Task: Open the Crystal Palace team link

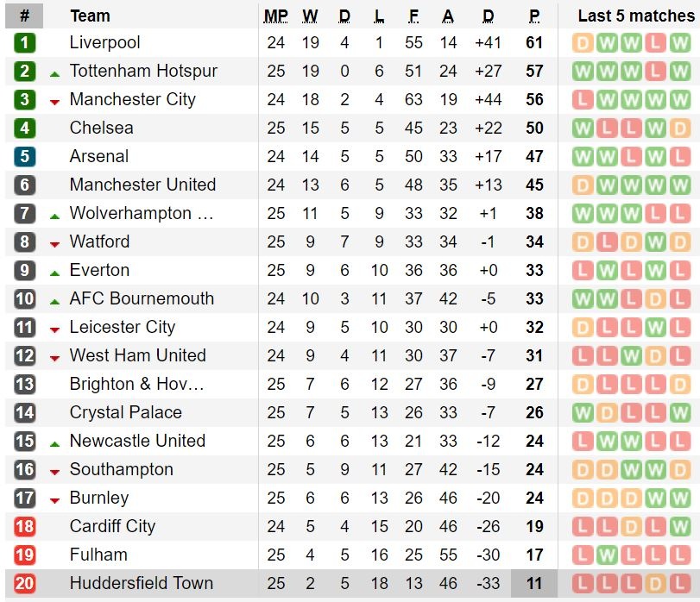Action: (x=125, y=413)
